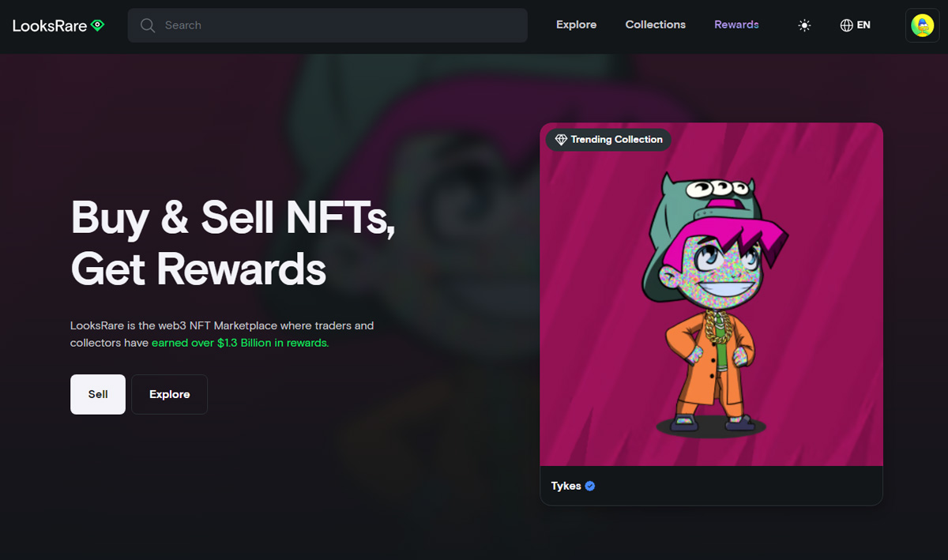Click the magnifier search icon
Screen dimensions: 948x560
[x=148, y=25]
